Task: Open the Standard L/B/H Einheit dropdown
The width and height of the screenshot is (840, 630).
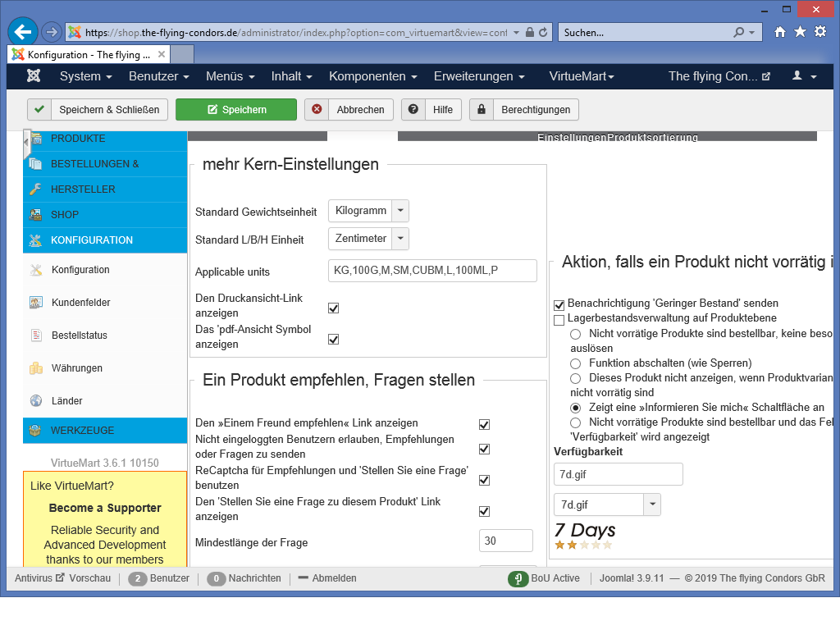Action: tap(368, 239)
